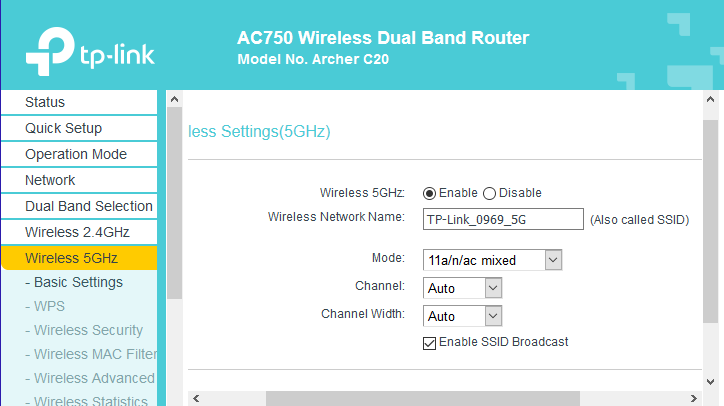Open Wireless 2.4GHz settings menu
The height and width of the screenshot is (406, 724).
pos(78,232)
